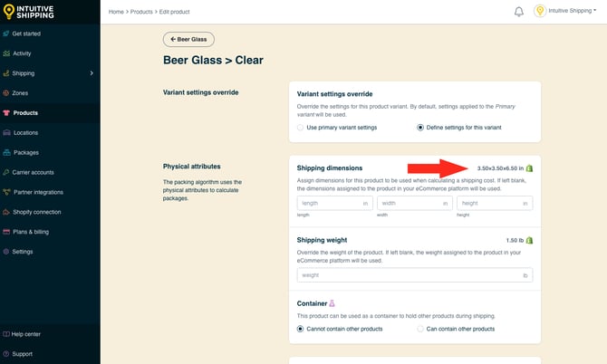Click the length dimension input field

coord(334,204)
